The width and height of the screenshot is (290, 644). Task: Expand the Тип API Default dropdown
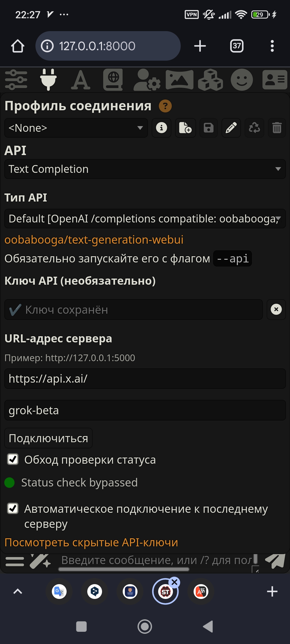click(145, 219)
